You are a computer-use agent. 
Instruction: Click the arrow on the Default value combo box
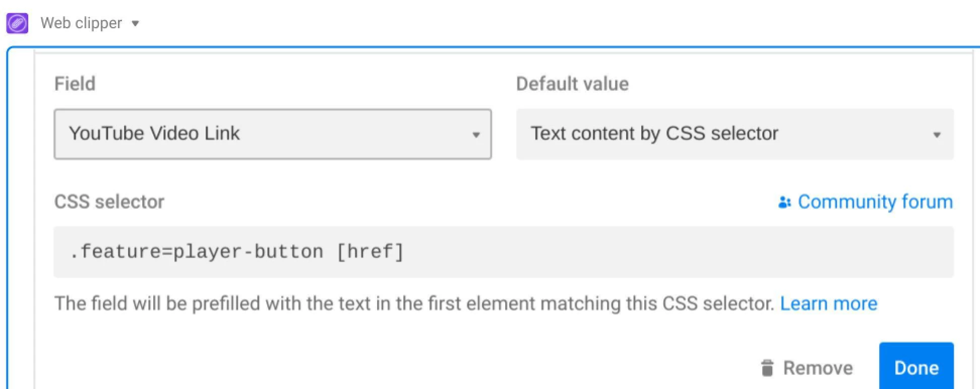[937, 135]
